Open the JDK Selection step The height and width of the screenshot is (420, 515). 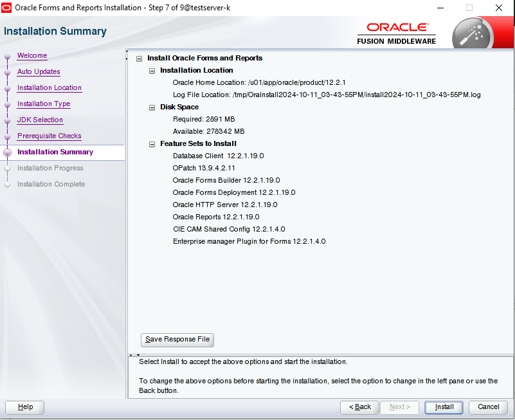(x=40, y=120)
